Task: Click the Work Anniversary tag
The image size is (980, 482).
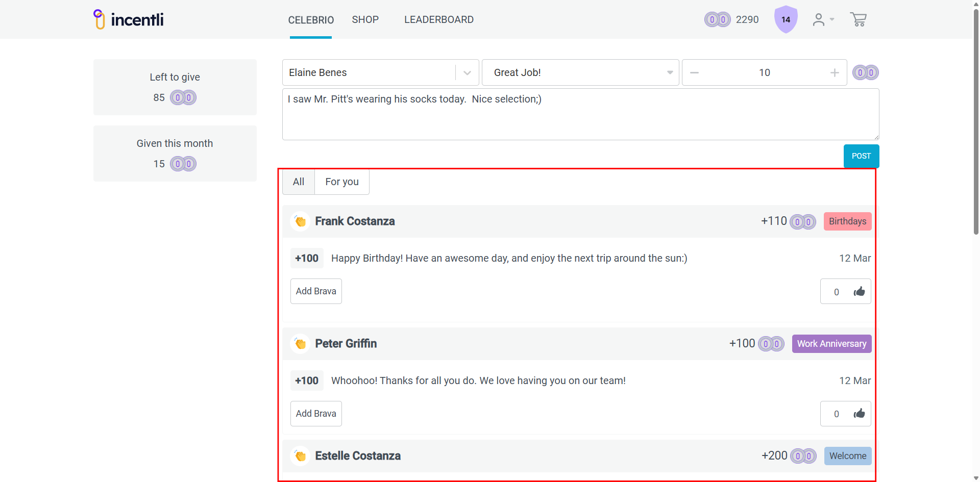Action: coord(831,344)
